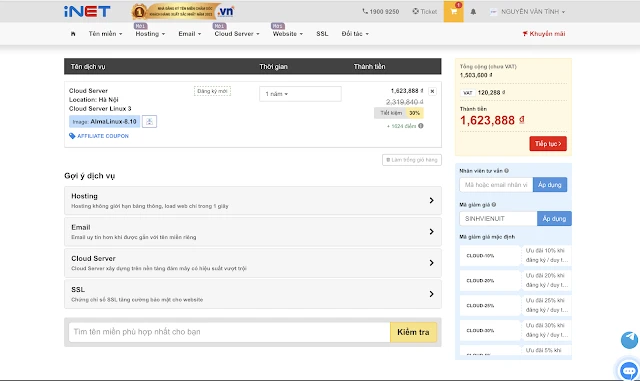Click the Kiểm tra button

(x=413, y=332)
